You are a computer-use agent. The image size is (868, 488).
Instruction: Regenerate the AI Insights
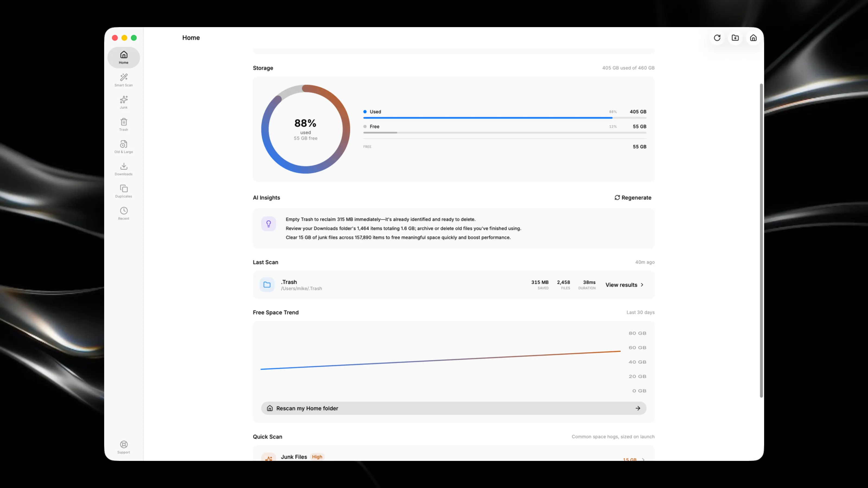pyautogui.click(x=633, y=198)
